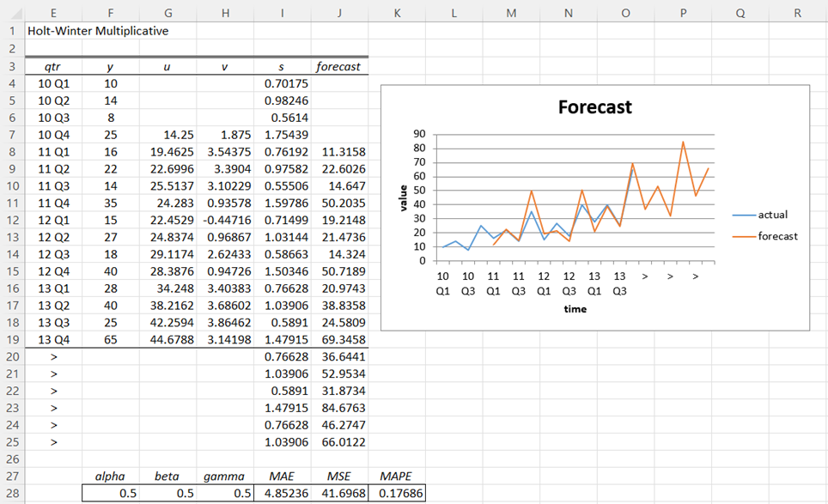Select the gamma label cell
Image resolution: width=828 pixels, height=504 pixels.
(225, 476)
